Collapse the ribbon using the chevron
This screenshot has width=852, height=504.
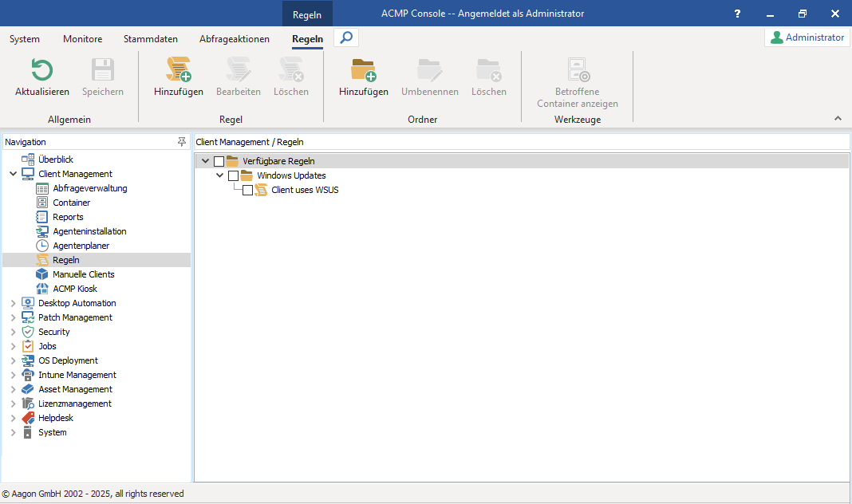pyautogui.click(x=838, y=118)
